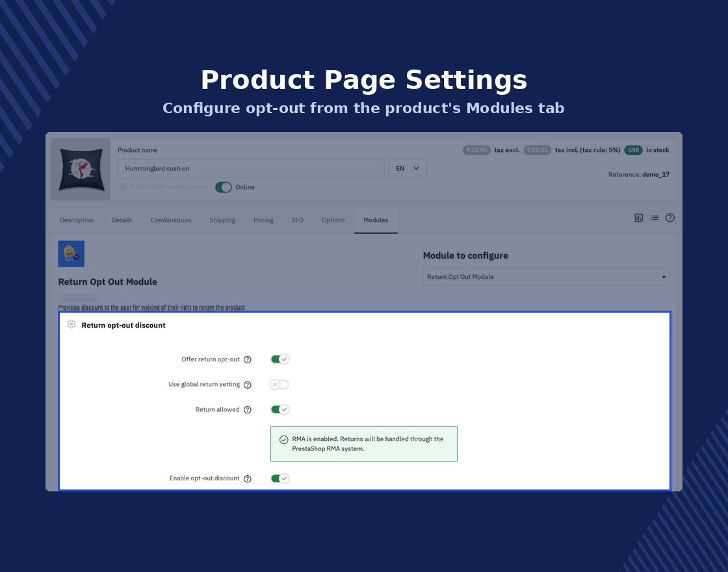Turn off the Return allowed switch
The image size is (728, 572).
click(280, 409)
